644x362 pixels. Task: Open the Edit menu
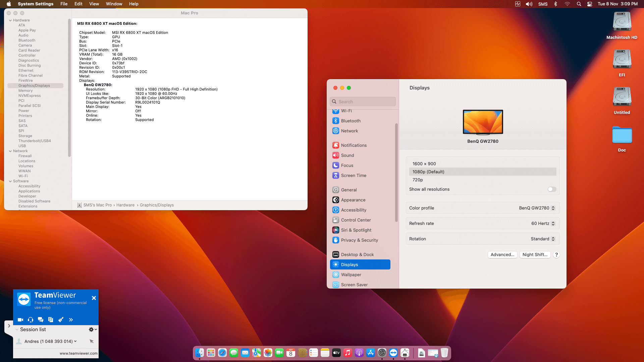click(x=78, y=4)
